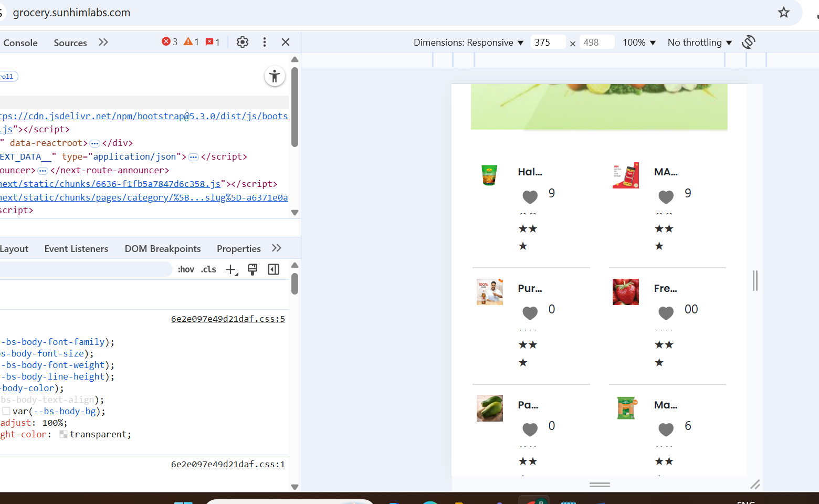Click the warnings count triangle indicator
Viewport: 819px width, 504px height.
point(191,41)
